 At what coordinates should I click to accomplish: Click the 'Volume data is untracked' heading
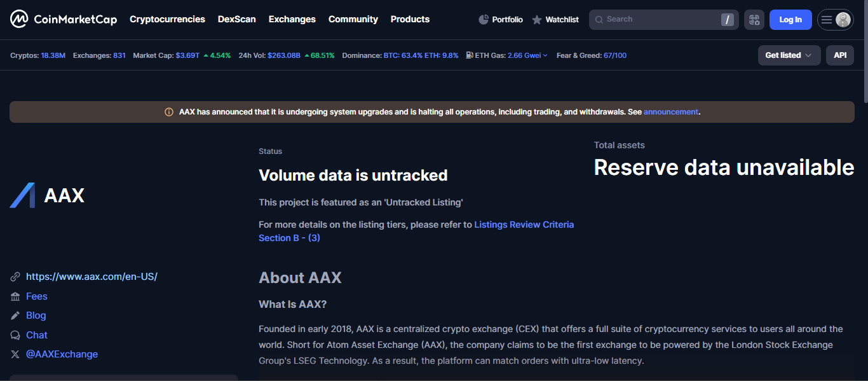coord(353,176)
